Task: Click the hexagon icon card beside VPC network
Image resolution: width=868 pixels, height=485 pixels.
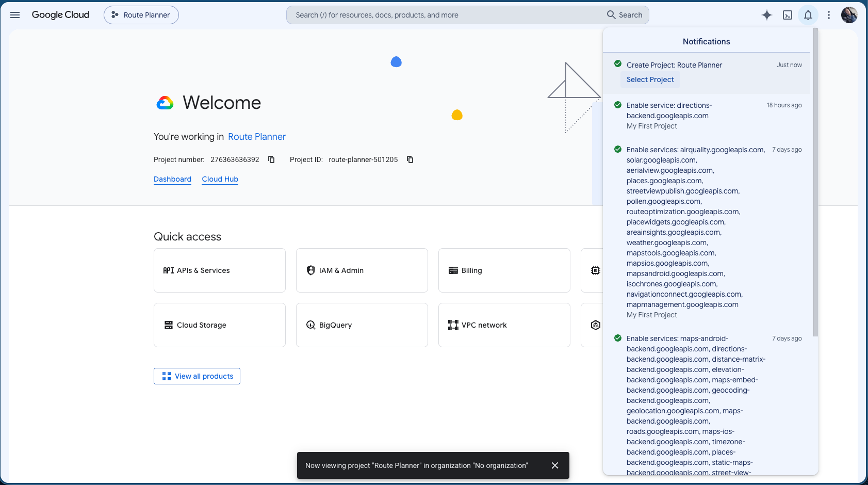Action: coord(592,325)
